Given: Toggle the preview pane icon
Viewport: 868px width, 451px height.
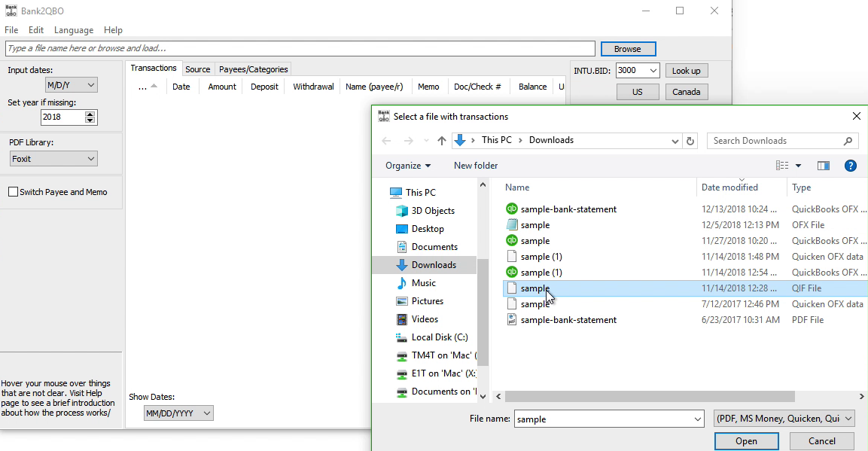Looking at the screenshot, I should [824, 166].
